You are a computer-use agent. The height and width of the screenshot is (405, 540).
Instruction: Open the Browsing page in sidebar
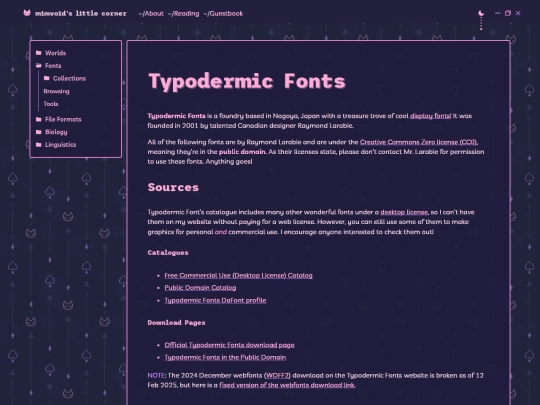[56, 91]
